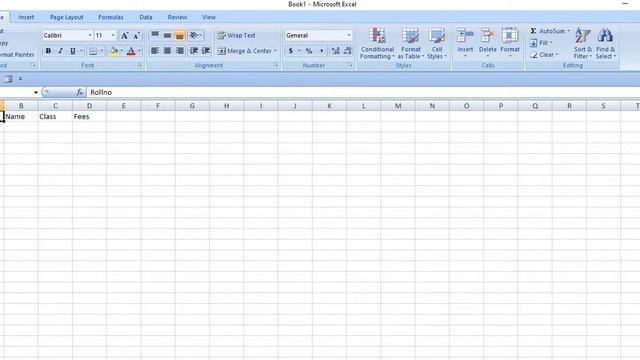Decrease indent in cell
The width and height of the screenshot is (640, 360).
click(194, 51)
